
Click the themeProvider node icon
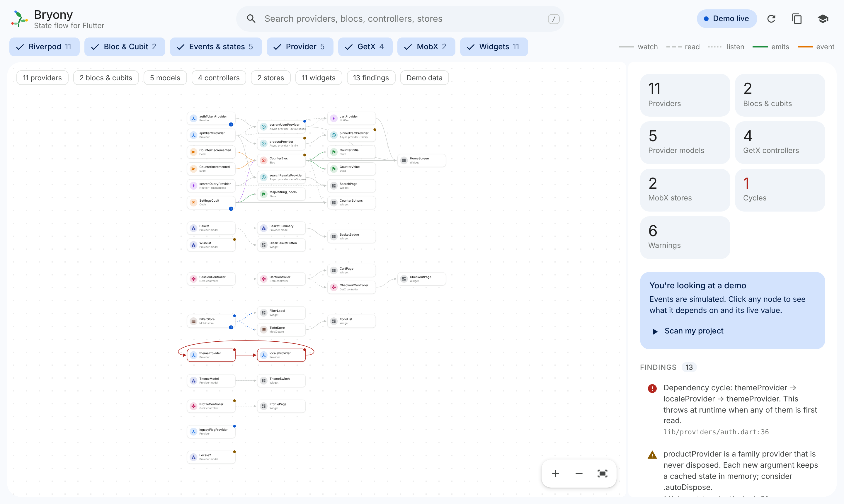pyautogui.click(x=194, y=355)
